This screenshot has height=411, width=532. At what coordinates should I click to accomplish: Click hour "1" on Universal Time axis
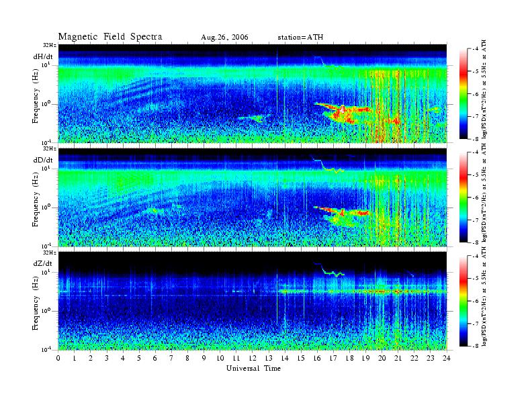click(x=75, y=358)
